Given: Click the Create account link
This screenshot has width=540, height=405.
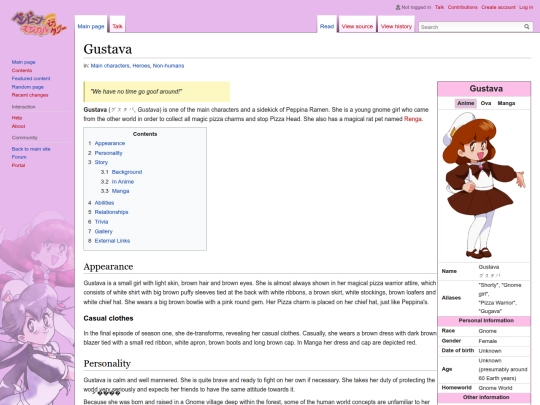Looking at the screenshot, I should (498, 7).
